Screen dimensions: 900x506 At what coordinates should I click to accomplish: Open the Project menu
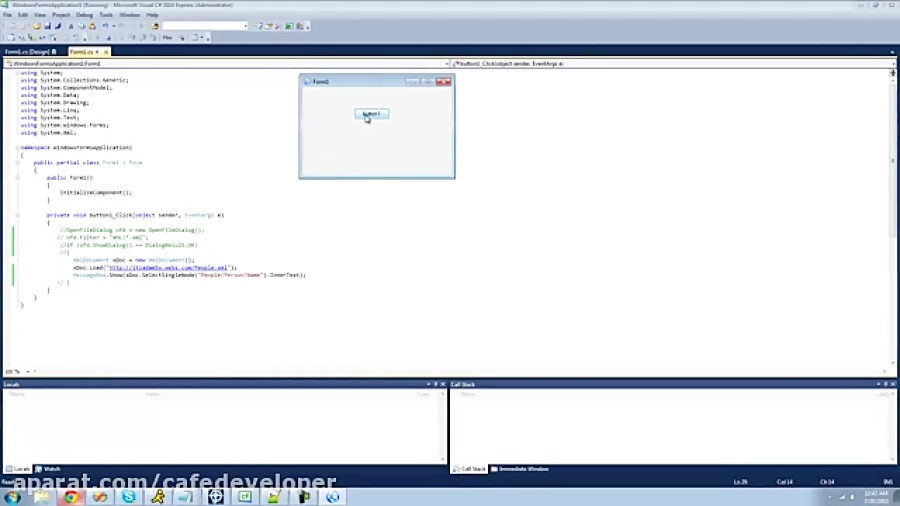[x=61, y=15]
